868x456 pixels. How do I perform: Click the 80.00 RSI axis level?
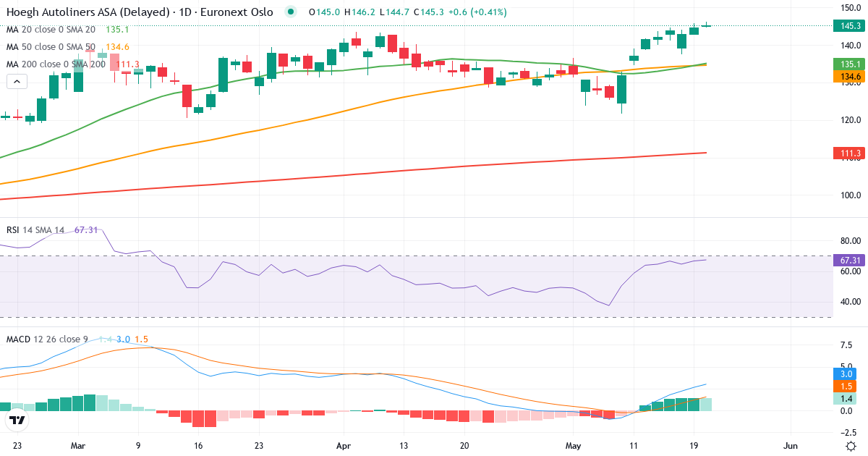[851, 241]
